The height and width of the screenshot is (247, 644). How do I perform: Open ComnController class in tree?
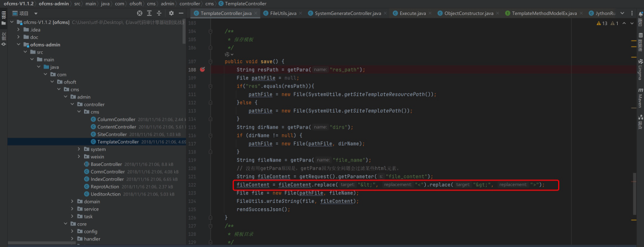[x=107, y=171]
